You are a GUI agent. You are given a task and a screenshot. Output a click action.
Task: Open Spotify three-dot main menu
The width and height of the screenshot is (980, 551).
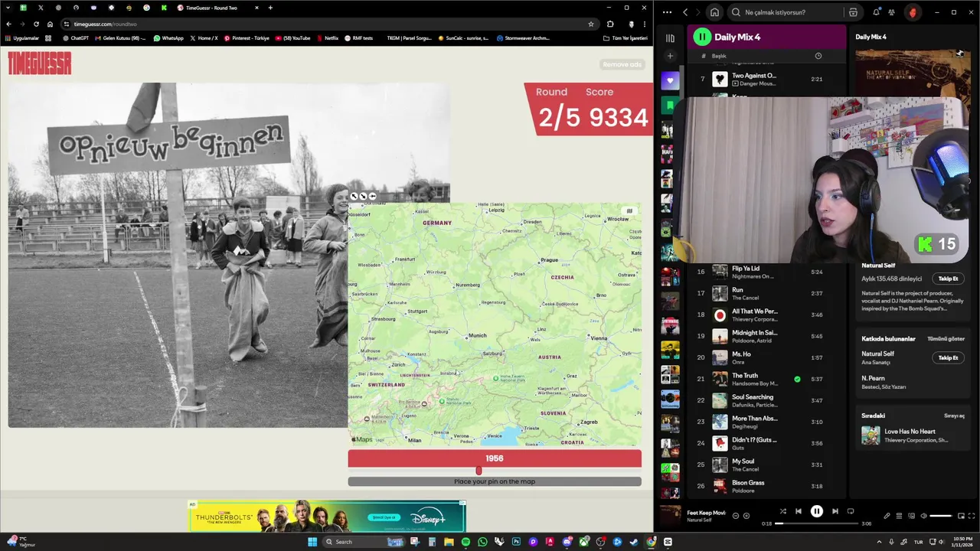coord(667,12)
